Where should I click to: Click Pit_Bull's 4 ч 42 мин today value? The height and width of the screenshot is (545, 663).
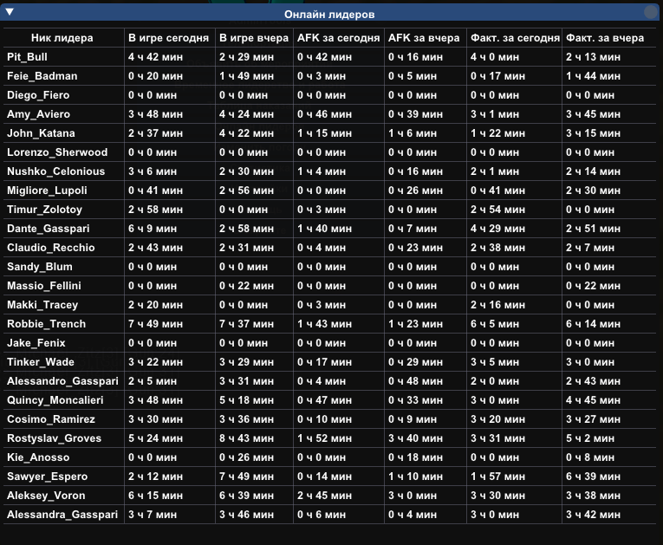coord(155,57)
